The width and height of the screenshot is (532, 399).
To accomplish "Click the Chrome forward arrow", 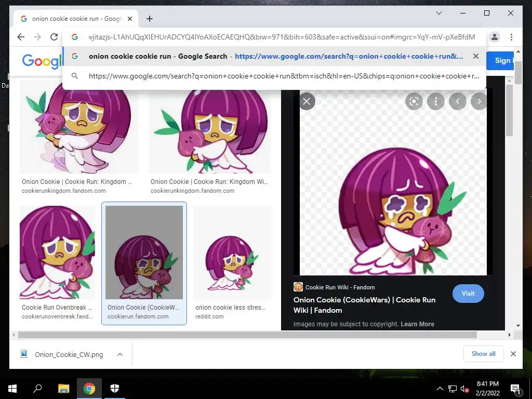I will point(37,37).
